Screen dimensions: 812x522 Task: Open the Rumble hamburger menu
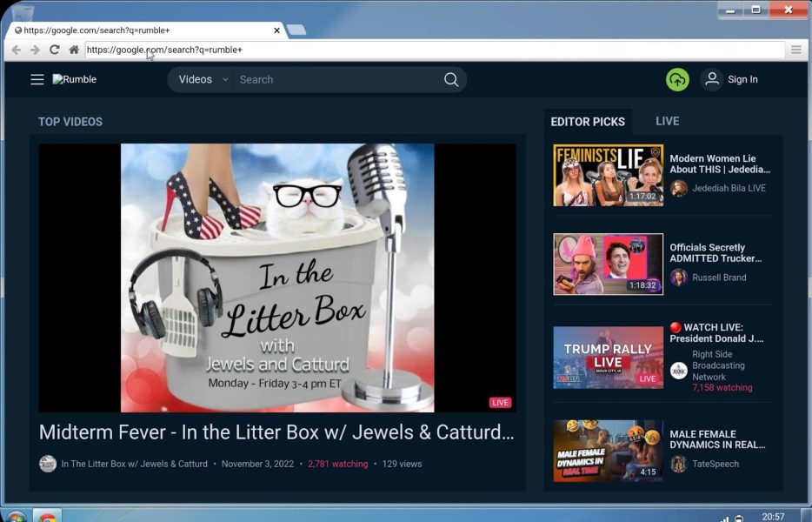(x=37, y=79)
